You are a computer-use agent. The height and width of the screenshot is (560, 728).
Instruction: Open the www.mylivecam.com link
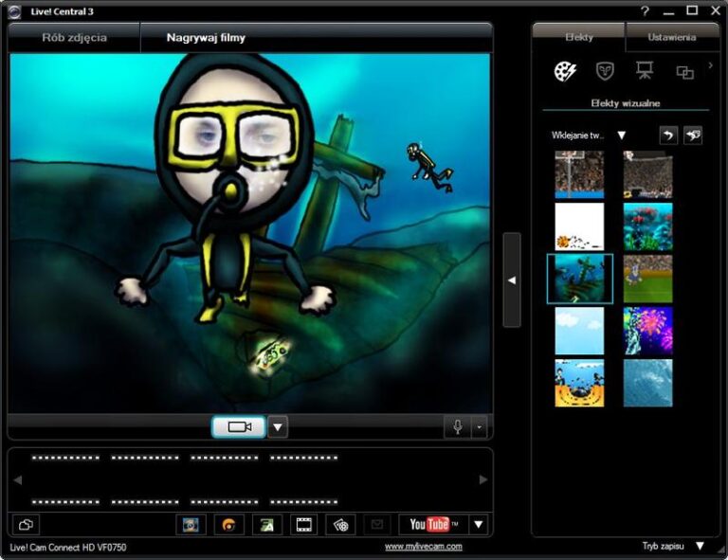[424, 547]
